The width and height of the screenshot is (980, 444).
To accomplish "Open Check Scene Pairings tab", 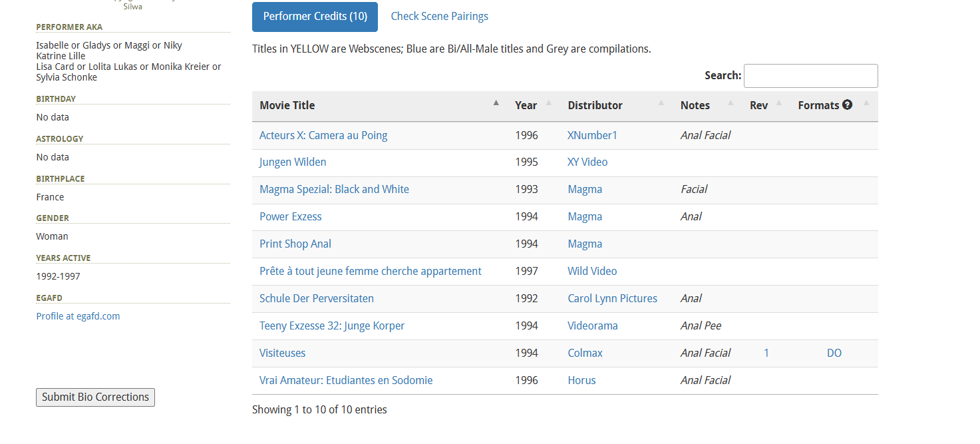I will [x=439, y=17].
